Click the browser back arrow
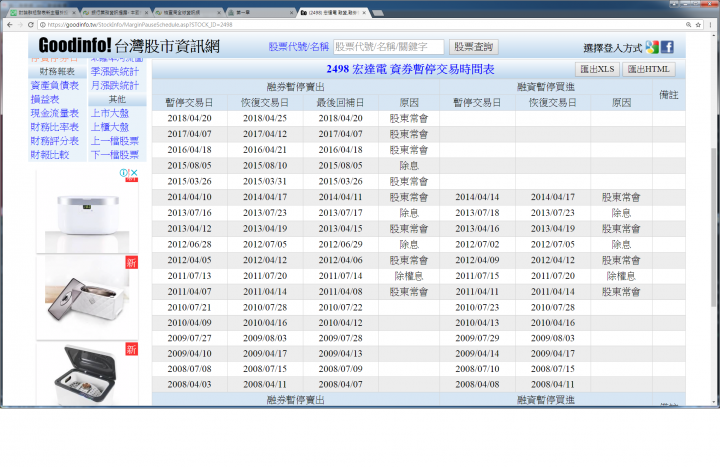Image resolution: width=720 pixels, height=467 pixels. (x=10, y=25)
